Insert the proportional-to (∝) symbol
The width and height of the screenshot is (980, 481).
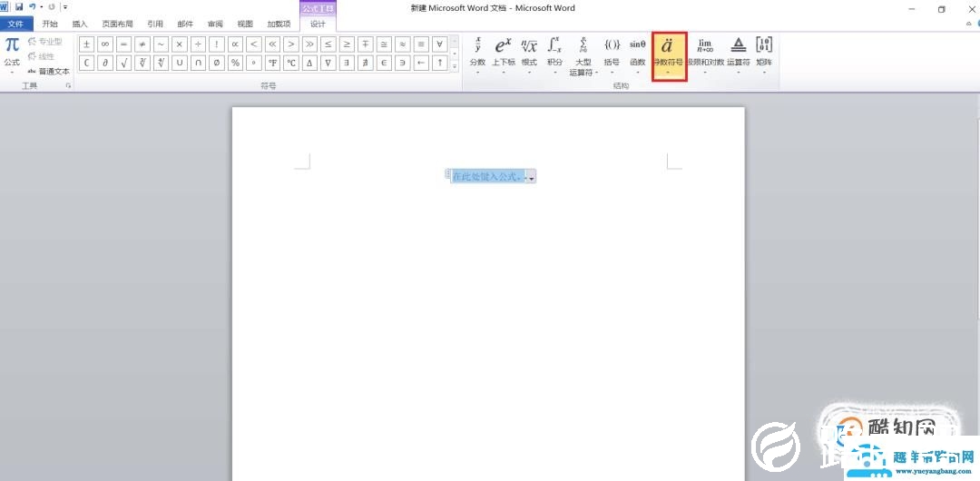click(235, 44)
